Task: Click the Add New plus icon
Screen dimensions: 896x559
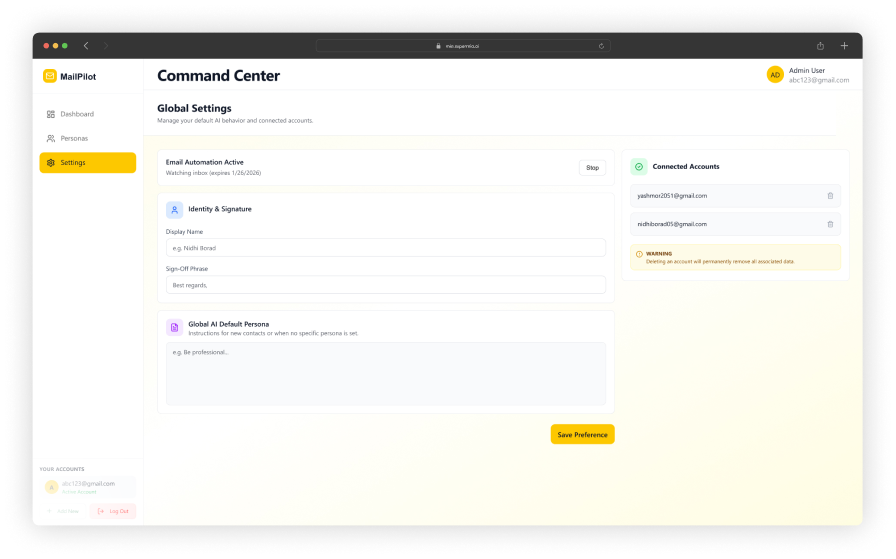Action: (x=50, y=511)
